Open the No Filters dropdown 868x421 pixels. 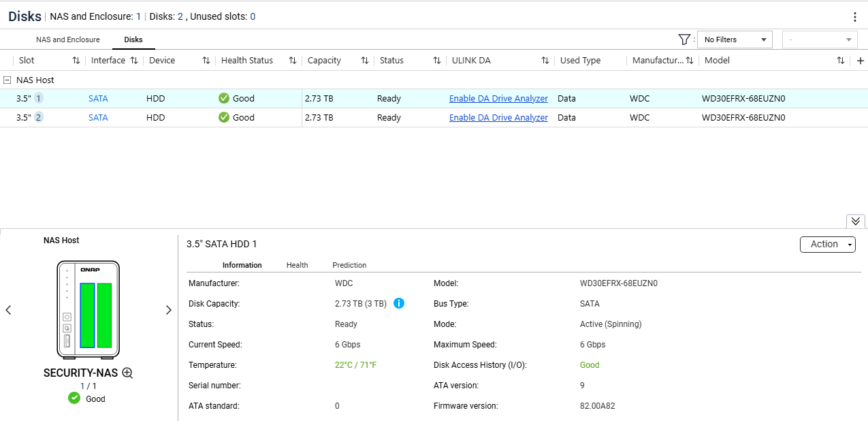pyautogui.click(x=735, y=40)
